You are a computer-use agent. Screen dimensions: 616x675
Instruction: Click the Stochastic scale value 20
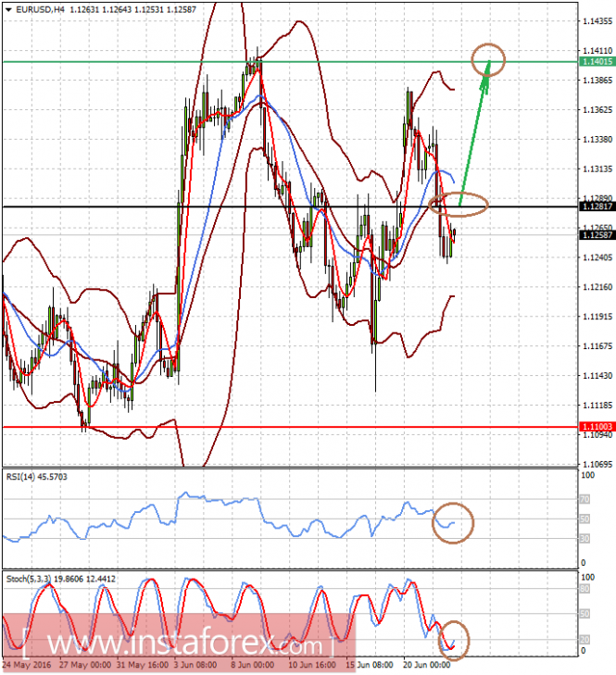tap(585, 640)
